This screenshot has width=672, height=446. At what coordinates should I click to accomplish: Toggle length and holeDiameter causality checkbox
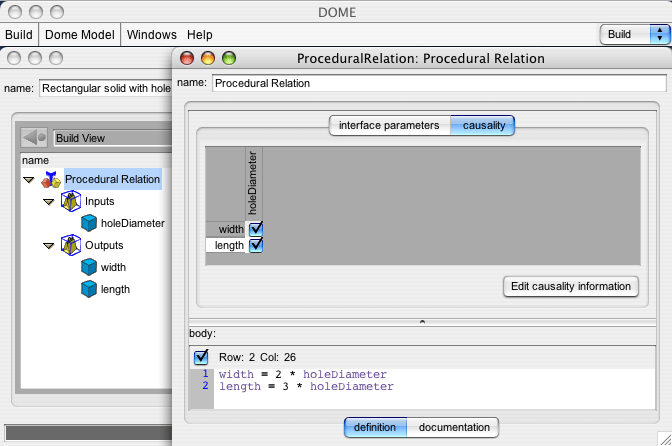[x=256, y=245]
